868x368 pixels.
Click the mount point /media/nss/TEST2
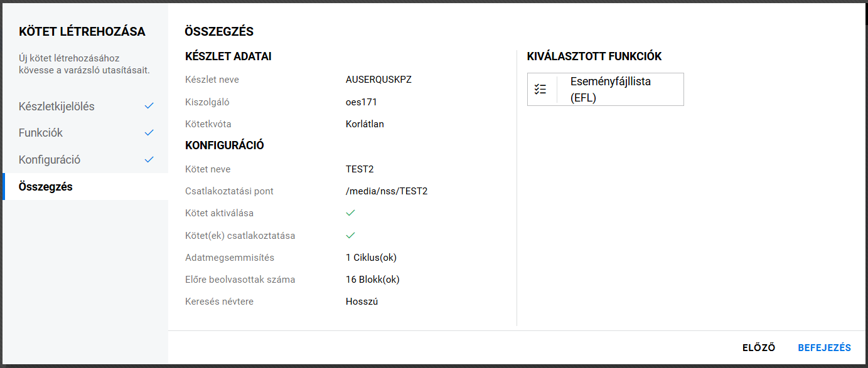pos(387,191)
